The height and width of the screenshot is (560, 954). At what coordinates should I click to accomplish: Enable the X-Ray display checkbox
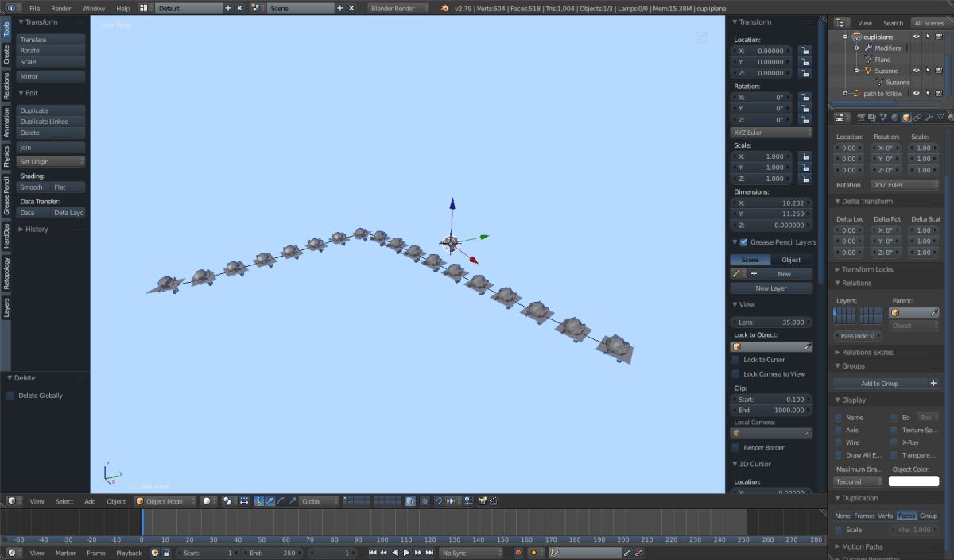[x=894, y=442]
